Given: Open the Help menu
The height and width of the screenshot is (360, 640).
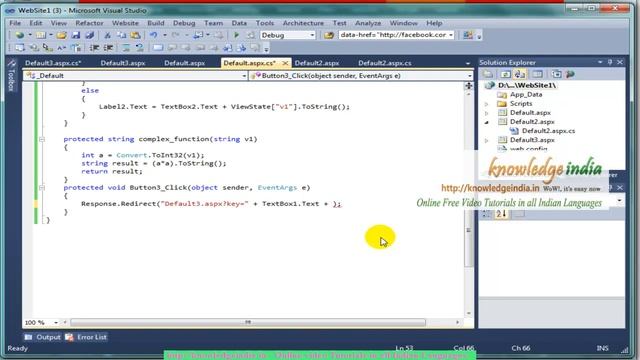Looking at the screenshot, I should click(434, 23).
